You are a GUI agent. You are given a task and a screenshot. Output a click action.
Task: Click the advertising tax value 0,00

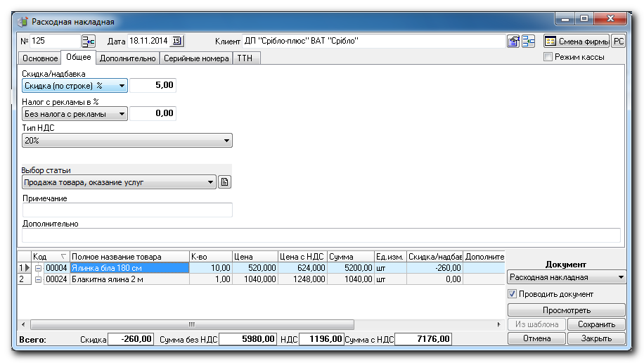(153, 113)
